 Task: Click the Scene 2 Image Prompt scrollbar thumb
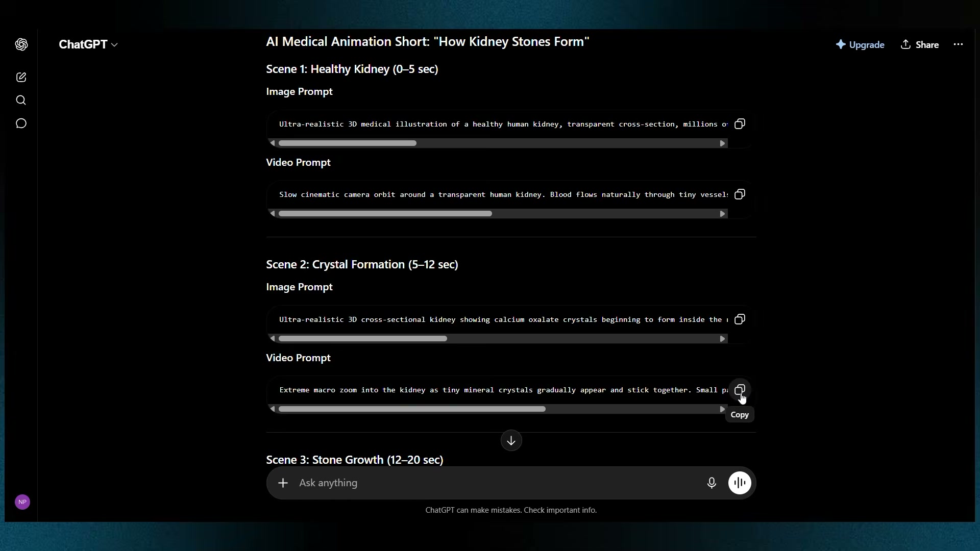(363, 339)
